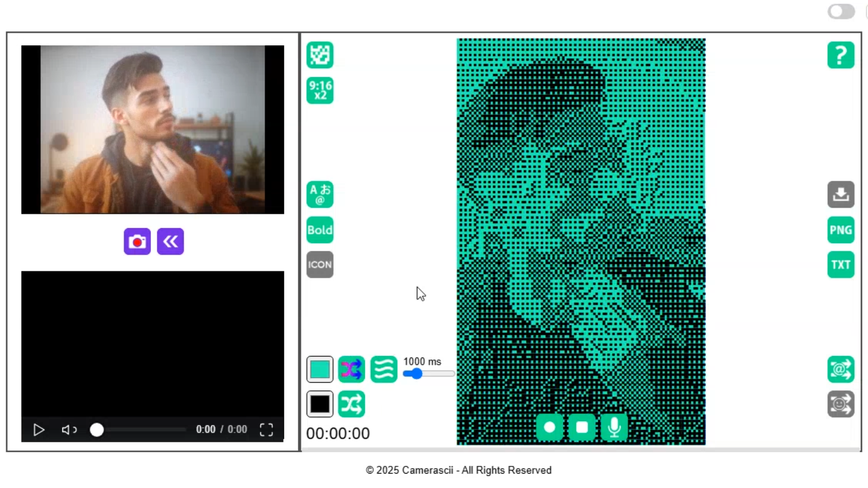Export the output as PNG
This screenshot has width=868, height=488.
coord(840,230)
